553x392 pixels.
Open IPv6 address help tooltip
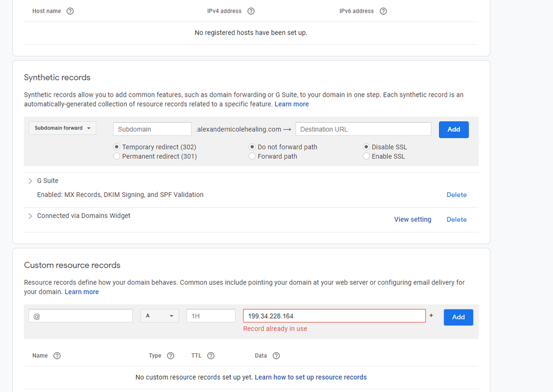[x=383, y=11]
